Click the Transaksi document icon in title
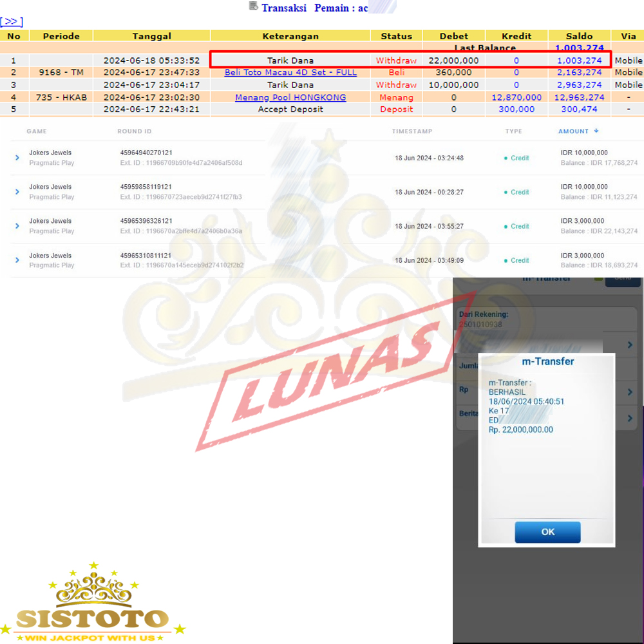 click(x=253, y=6)
